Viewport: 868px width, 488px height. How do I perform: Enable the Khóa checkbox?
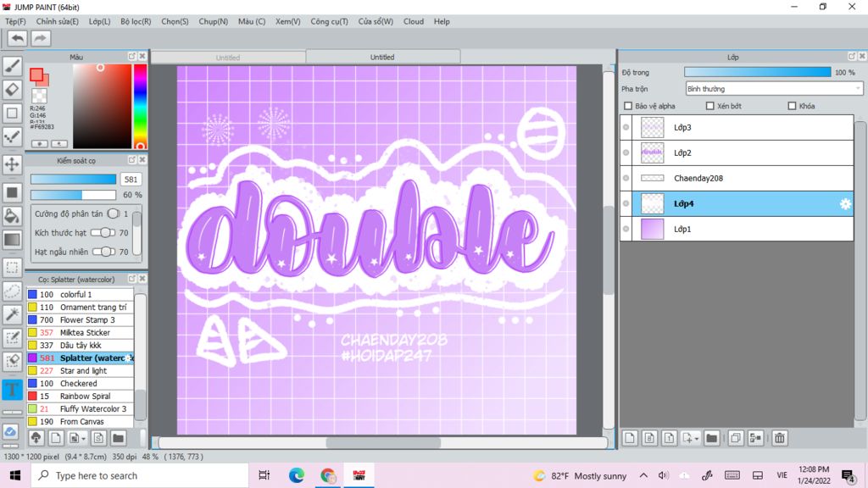[792, 106]
